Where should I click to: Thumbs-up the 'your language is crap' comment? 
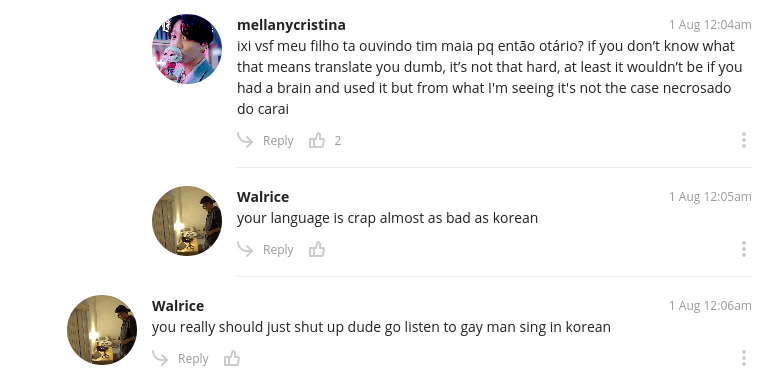tap(317, 249)
